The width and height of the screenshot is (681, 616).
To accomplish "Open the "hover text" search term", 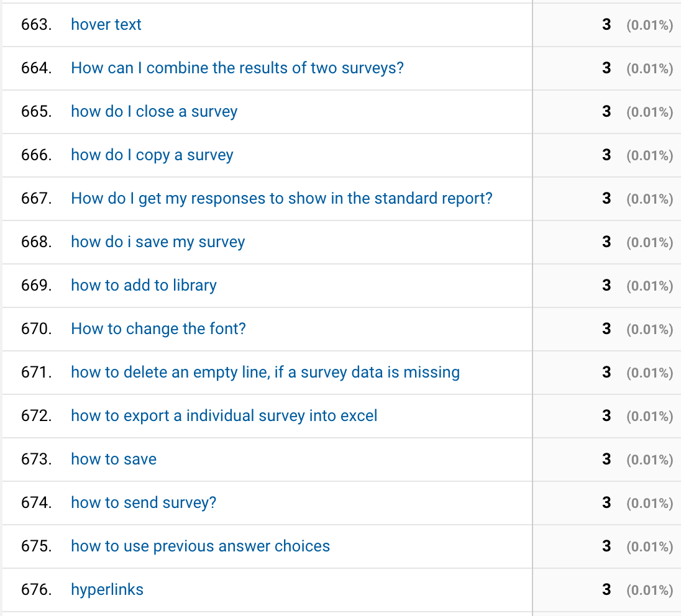I will pos(106,25).
